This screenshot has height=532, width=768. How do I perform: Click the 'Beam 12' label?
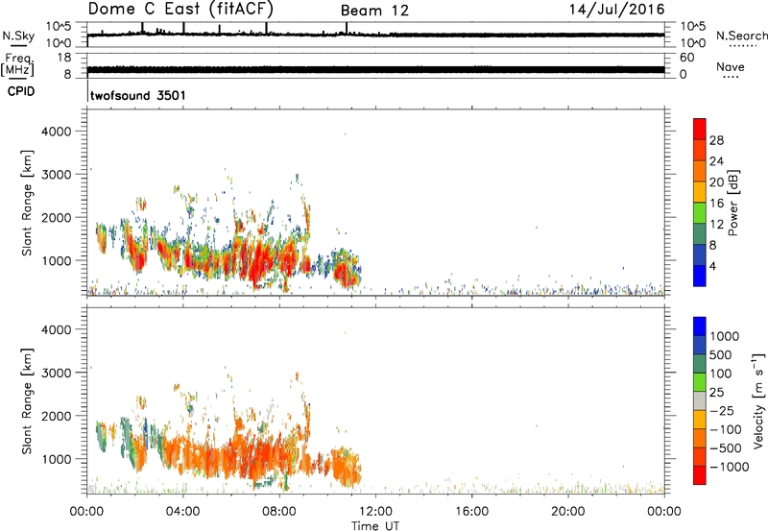point(374,11)
